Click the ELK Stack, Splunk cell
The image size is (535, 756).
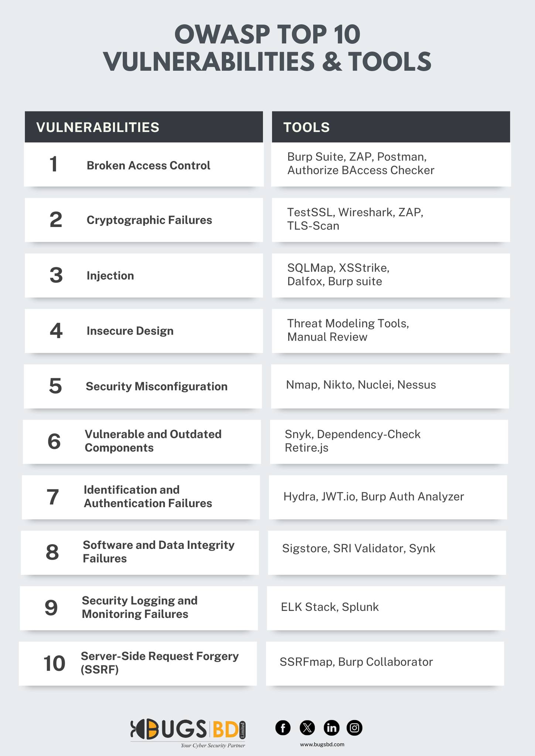[x=386, y=608]
